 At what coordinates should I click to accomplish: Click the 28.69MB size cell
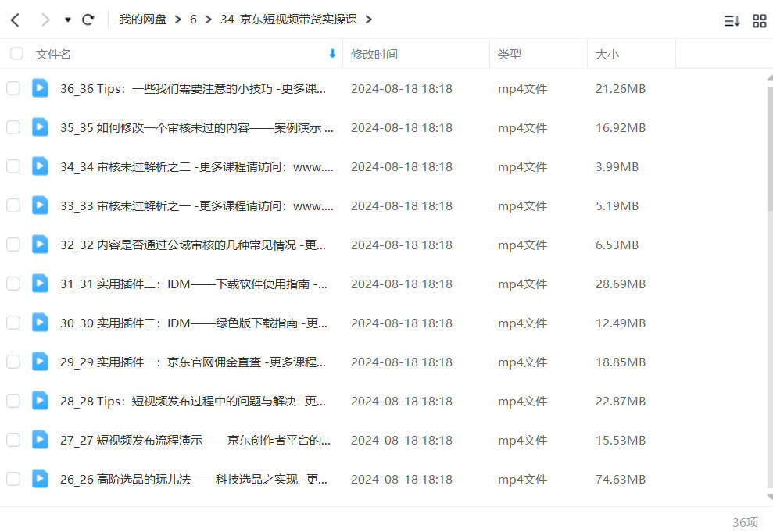pos(620,284)
